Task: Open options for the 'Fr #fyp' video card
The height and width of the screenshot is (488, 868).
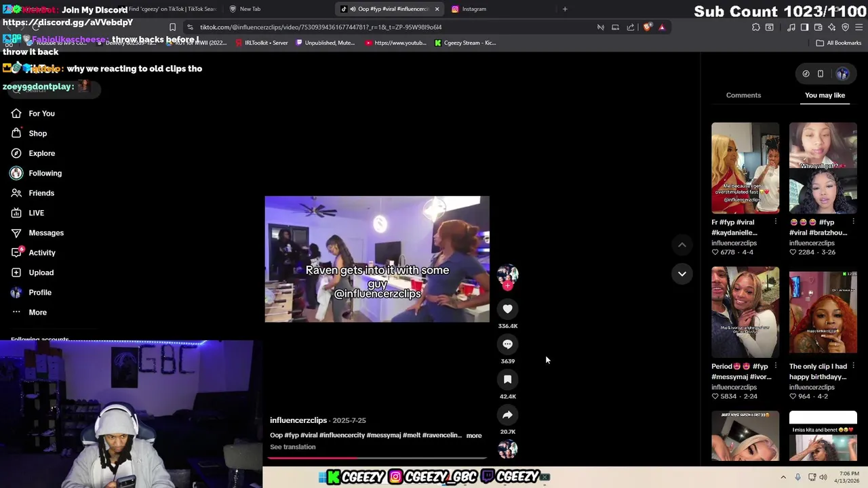Action: coord(776,222)
